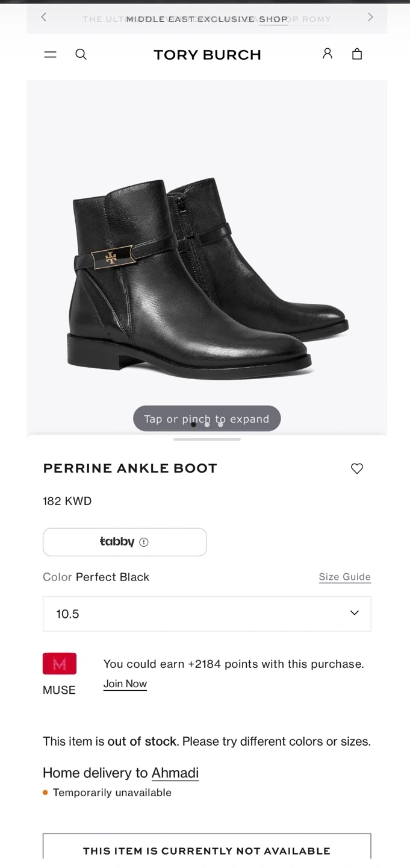Open the hamburger navigation menu
Image resolution: width=410 pixels, height=868 pixels.
pyautogui.click(x=51, y=54)
